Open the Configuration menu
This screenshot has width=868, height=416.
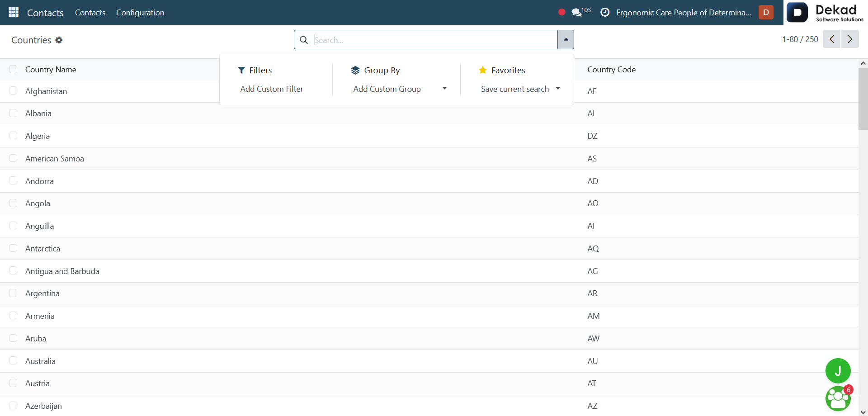[x=140, y=13]
